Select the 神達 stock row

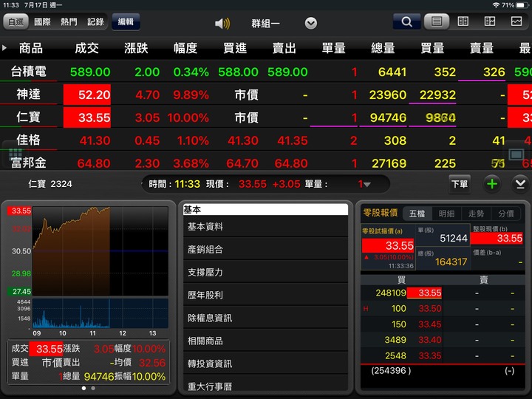pos(266,95)
